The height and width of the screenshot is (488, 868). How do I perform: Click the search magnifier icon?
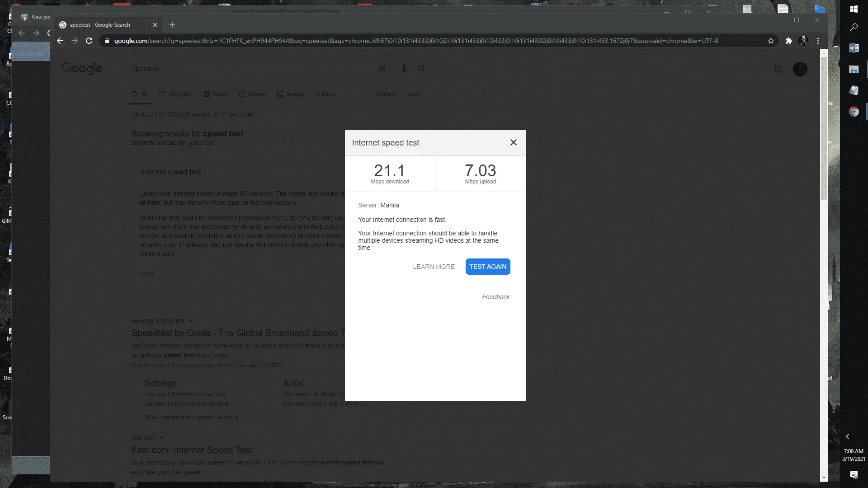[x=422, y=69]
